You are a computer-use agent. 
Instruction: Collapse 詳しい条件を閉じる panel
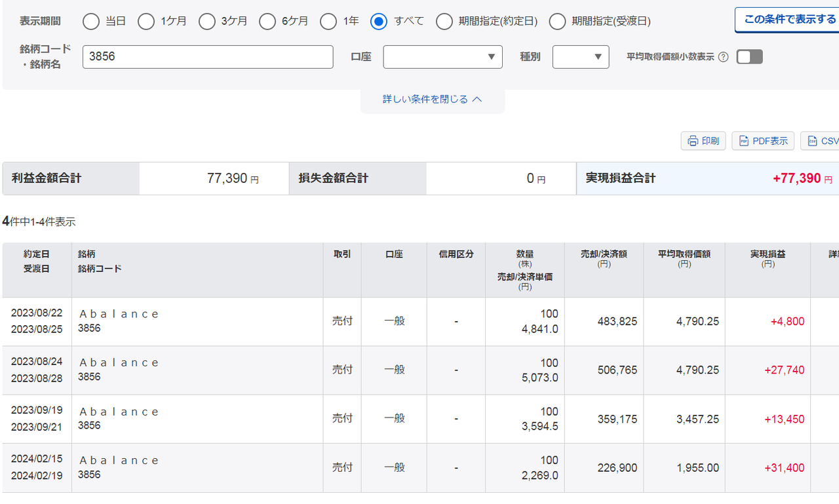(433, 100)
